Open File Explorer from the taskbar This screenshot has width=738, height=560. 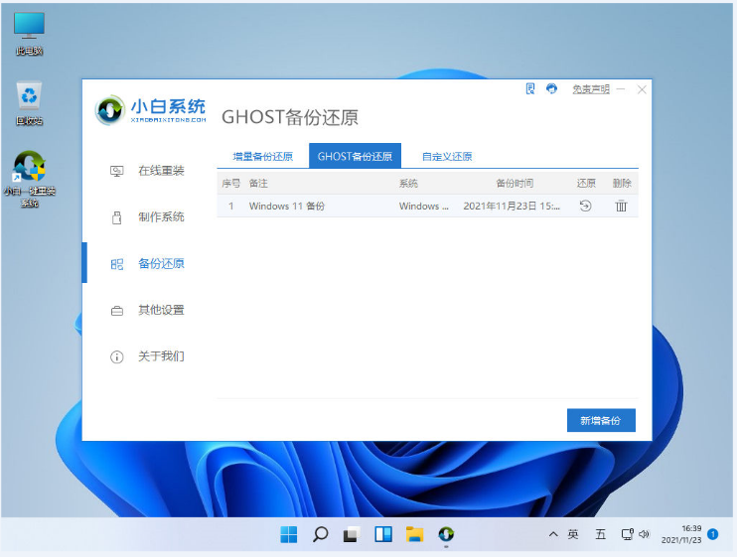414,534
